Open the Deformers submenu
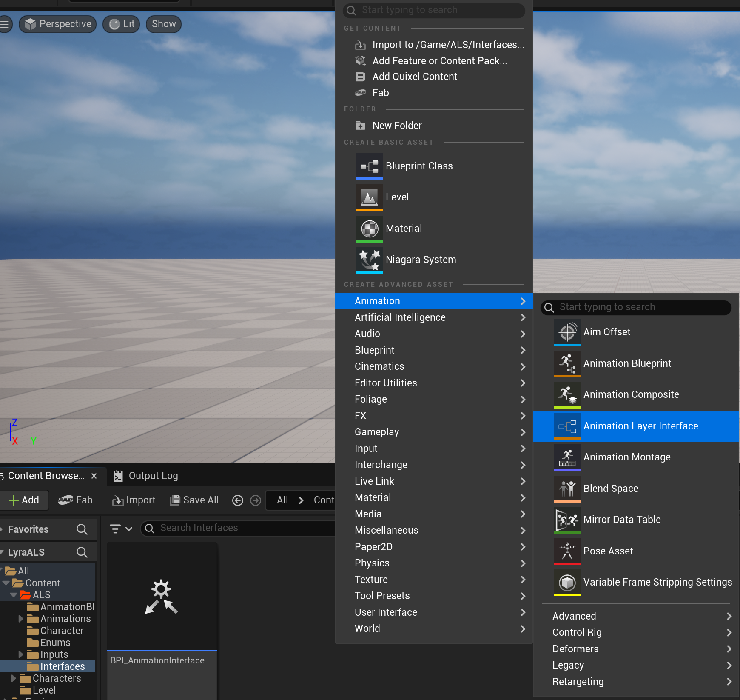Screen dimensions: 740x700 pos(636,649)
